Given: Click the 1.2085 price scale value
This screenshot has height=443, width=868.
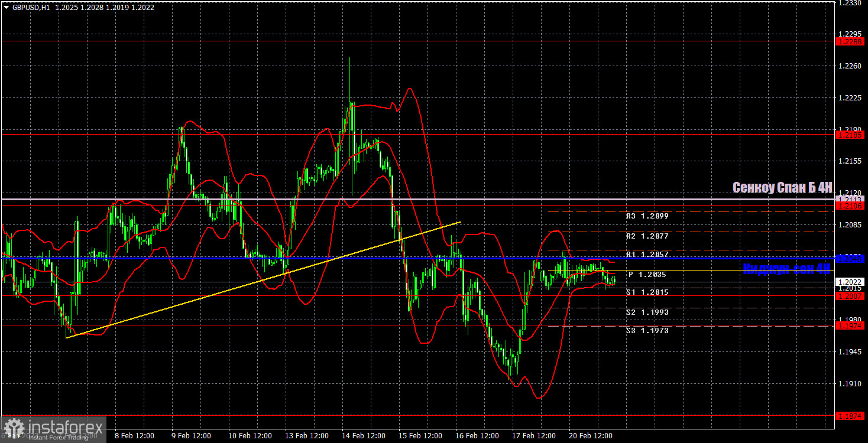Looking at the screenshot, I should coord(850,225).
